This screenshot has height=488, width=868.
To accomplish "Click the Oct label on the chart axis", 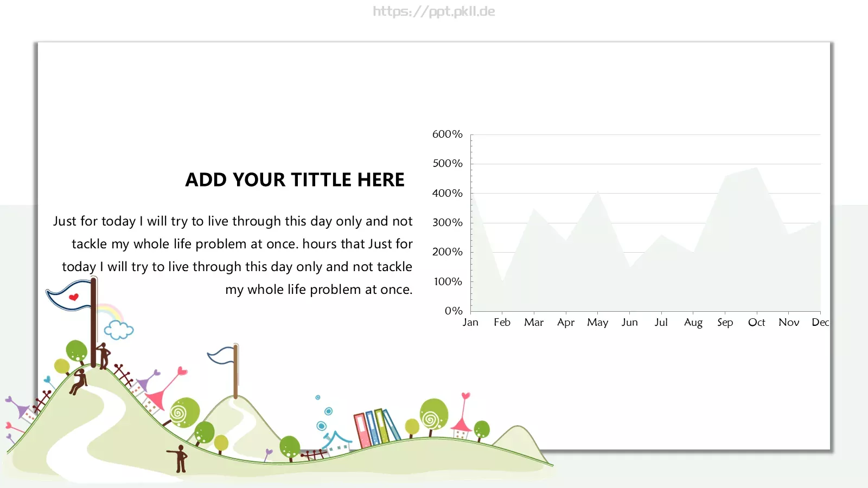I will (x=756, y=323).
